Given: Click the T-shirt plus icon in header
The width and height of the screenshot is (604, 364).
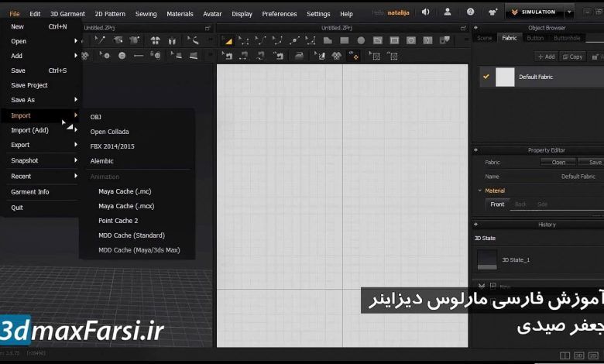Looking at the screenshot, I should (x=492, y=12).
